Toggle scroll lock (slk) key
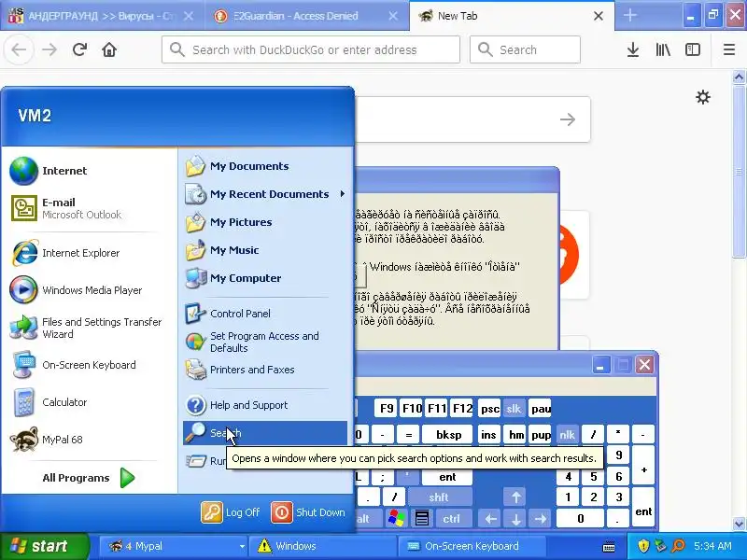The width and height of the screenshot is (747, 560). pos(514,409)
